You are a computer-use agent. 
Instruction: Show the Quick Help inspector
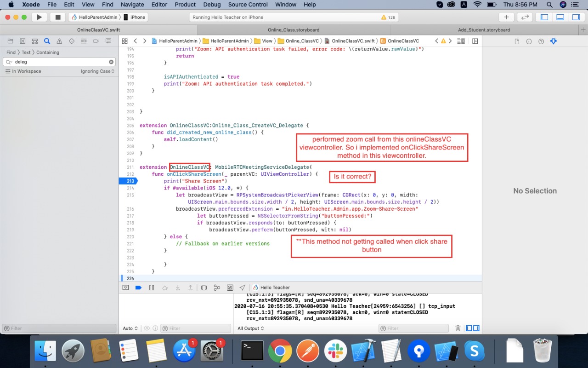541,41
